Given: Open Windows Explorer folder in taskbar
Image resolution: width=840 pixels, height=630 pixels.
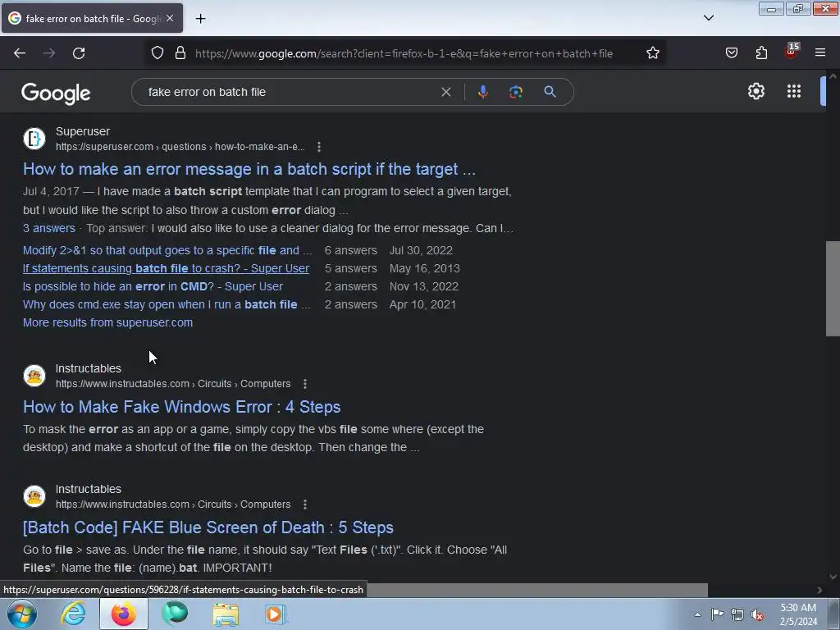Looking at the screenshot, I should tap(226, 614).
